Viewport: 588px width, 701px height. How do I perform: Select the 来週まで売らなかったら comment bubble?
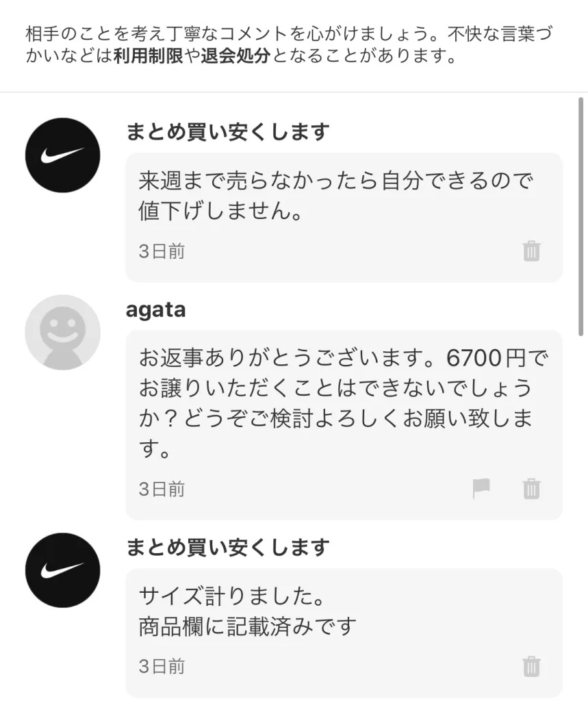point(335,197)
